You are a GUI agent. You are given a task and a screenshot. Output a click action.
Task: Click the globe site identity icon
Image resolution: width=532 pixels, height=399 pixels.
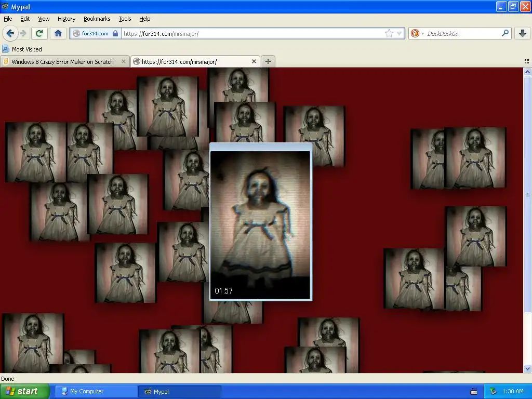(76, 33)
